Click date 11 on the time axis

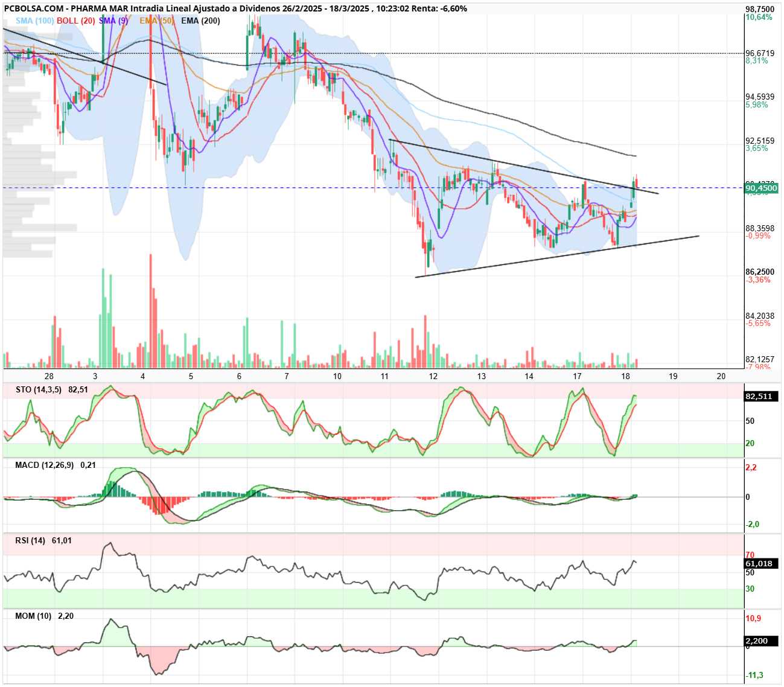click(384, 376)
